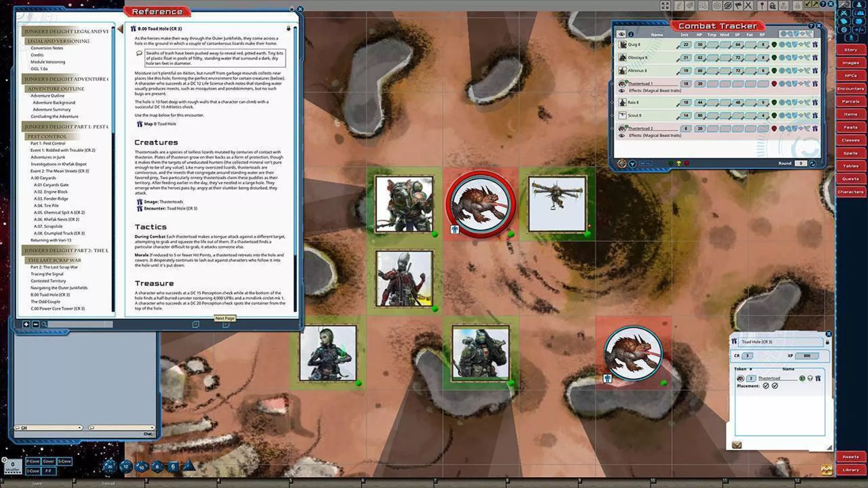Click the expand-all plus icon in Reference
868x488 pixels.
(x=26, y=324)
